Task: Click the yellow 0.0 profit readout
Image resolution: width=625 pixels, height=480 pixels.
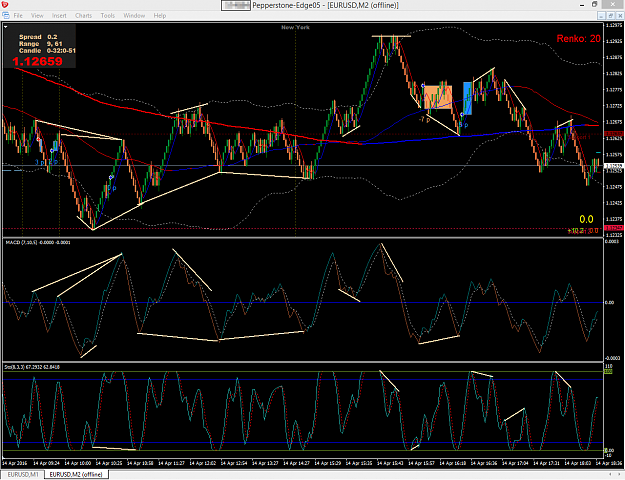Action: click(586, 219)
